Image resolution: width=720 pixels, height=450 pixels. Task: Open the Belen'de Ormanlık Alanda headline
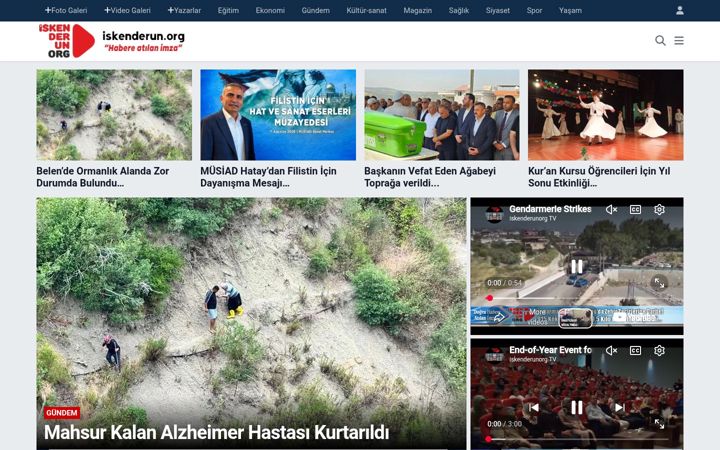tap(103, 177)
